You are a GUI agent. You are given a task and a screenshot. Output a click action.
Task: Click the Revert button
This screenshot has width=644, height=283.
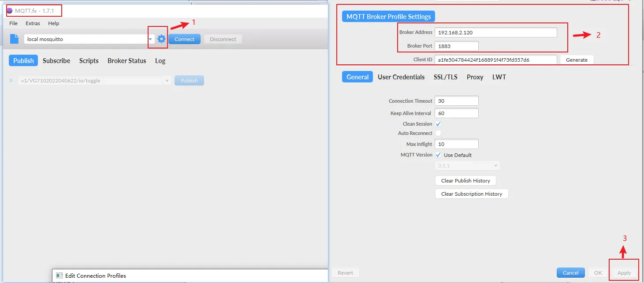[x=345, y=273]
